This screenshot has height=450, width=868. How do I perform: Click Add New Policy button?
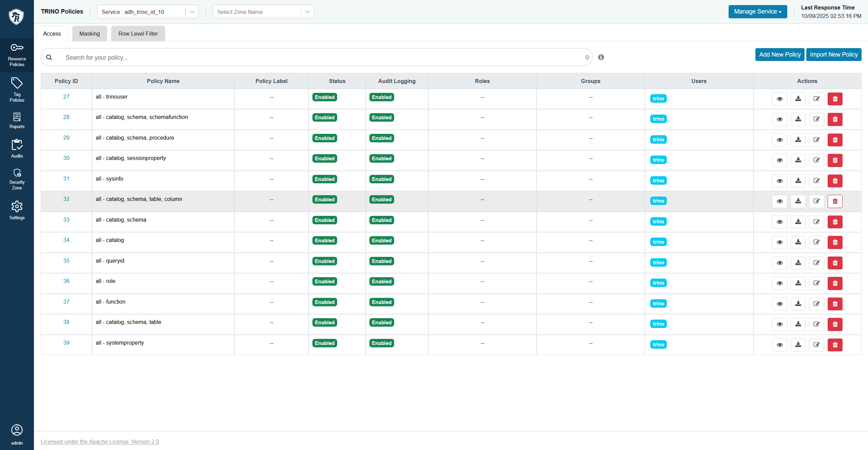(x=779, y=55)
